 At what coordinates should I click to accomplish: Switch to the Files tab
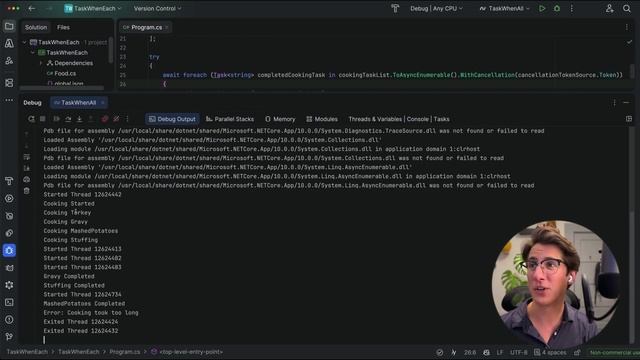63,27
